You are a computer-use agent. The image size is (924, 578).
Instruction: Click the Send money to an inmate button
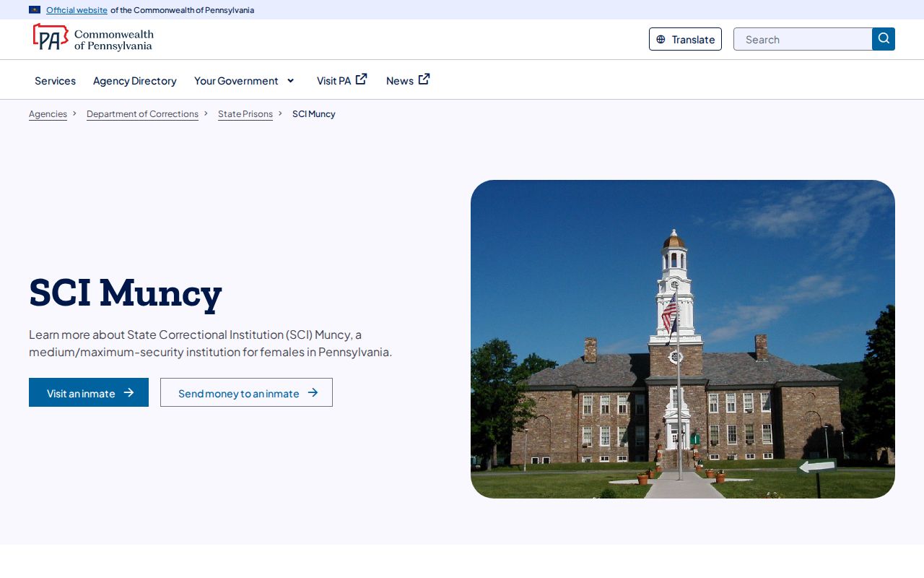click(x=246, y=392)
